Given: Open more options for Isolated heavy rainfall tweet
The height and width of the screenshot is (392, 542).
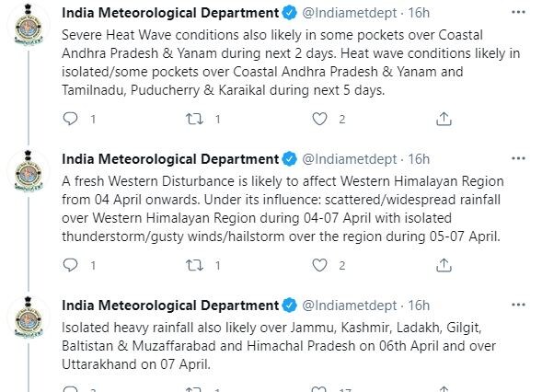Looking at the screenshot, I should tap(518, 305).
